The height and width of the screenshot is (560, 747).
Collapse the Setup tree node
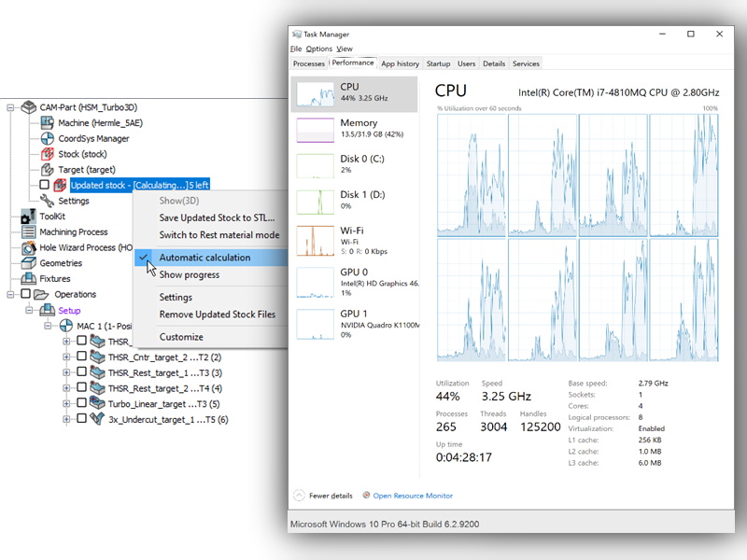click(x=30, y=311)
